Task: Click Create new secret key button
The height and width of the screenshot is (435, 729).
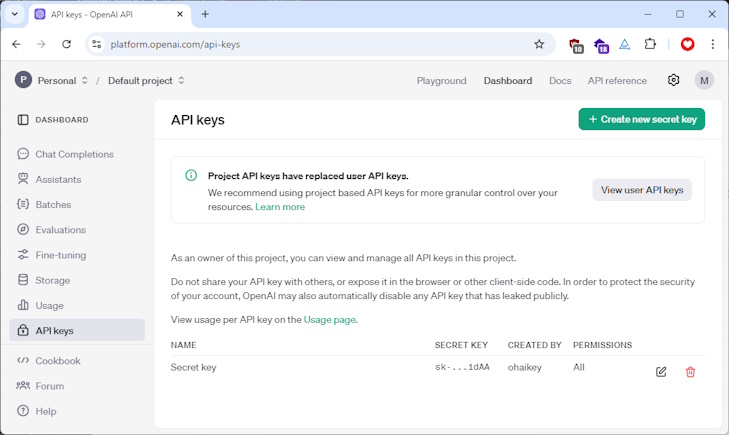Action: [641, 119]
